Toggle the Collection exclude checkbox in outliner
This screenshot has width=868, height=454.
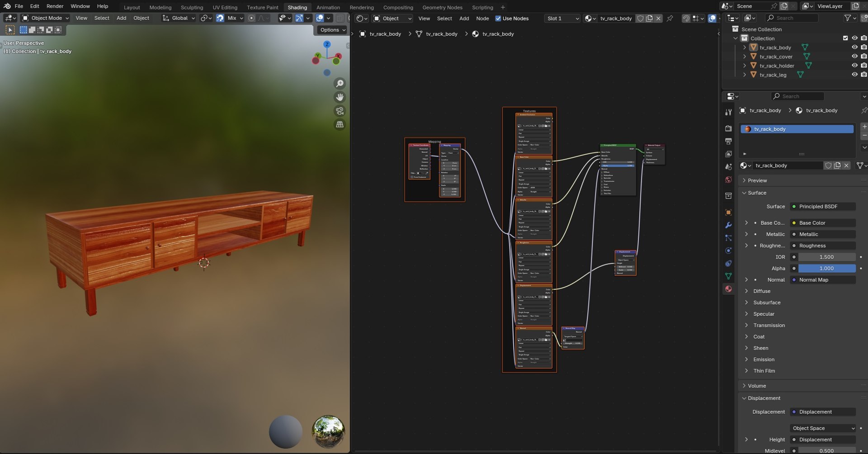coord(845,38)
